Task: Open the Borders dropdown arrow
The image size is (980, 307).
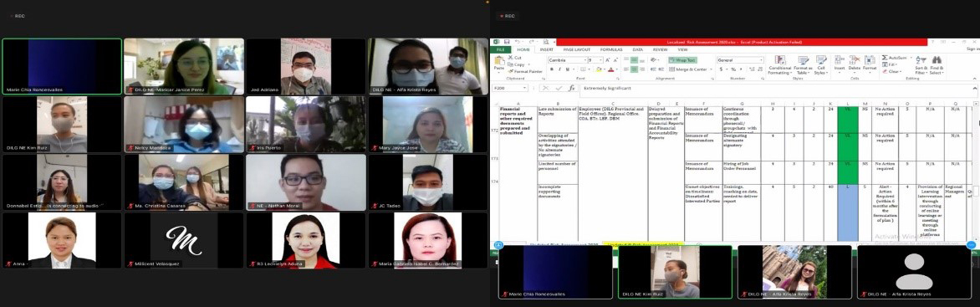Action: [590, 69]
